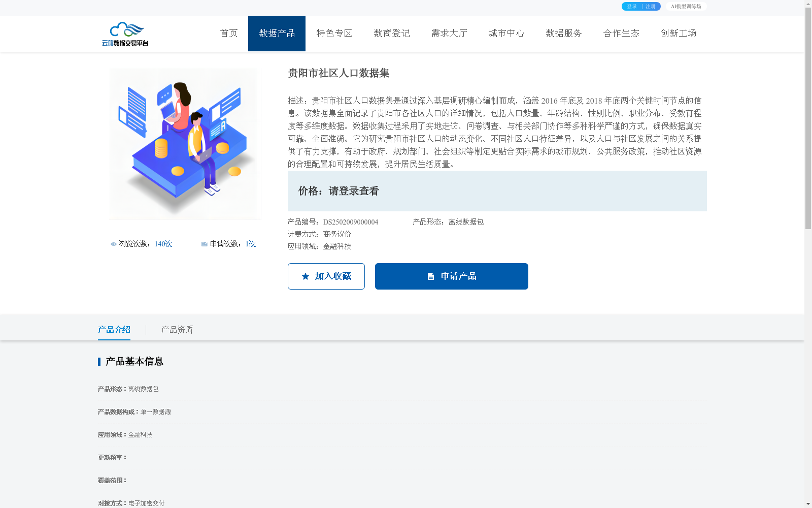
Task: Select the 数据产品 navigation tab
Action: click(x=277, y=34)
